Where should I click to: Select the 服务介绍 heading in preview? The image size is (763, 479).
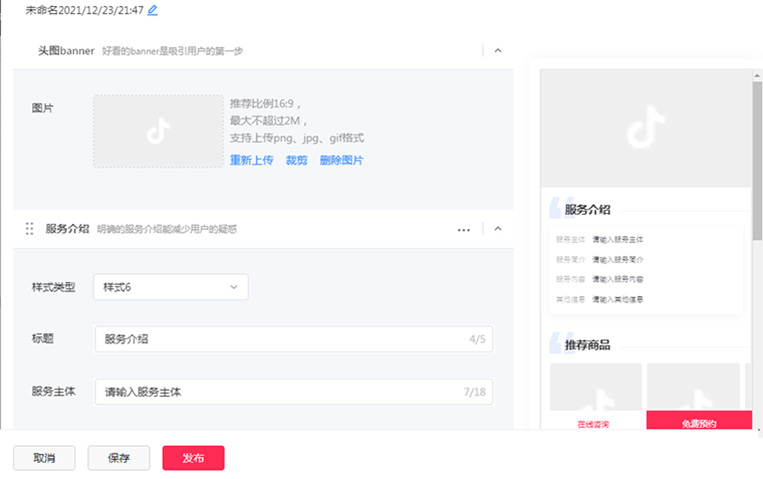click(587, 210)
